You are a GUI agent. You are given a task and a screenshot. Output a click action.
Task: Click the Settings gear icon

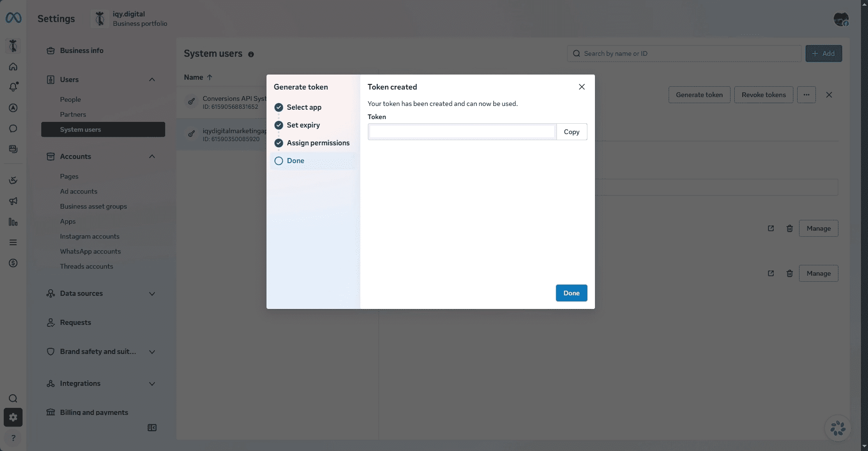pos(13,417)
